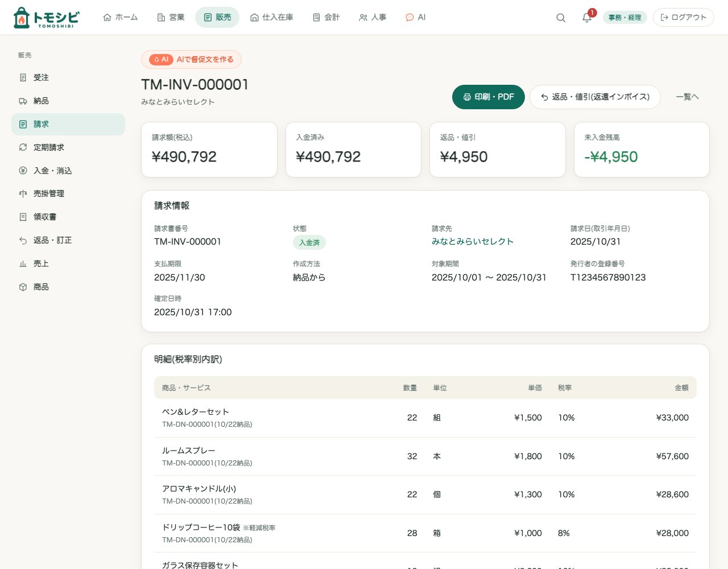Click 定期請求 refresh icon in sidebar
This screenshot has width=728, height=569.
pyautogui.click(x=23, y=147)
